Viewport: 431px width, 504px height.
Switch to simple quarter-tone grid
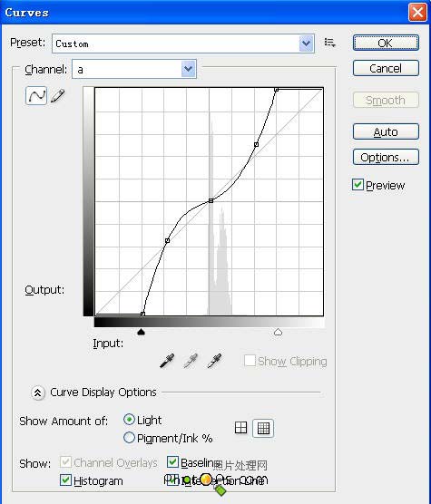point(240,428)
